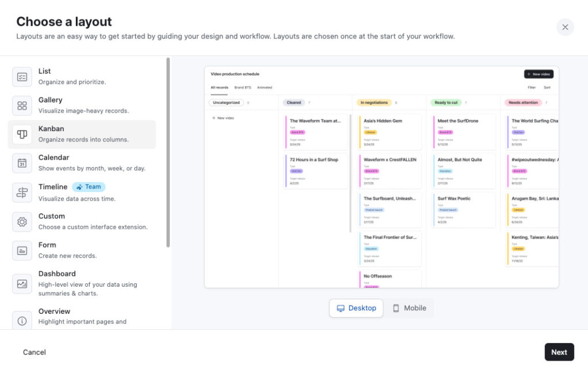588x373 pixels.
Task: Click the New video button in the preview
Action: [x=539, y=74]
